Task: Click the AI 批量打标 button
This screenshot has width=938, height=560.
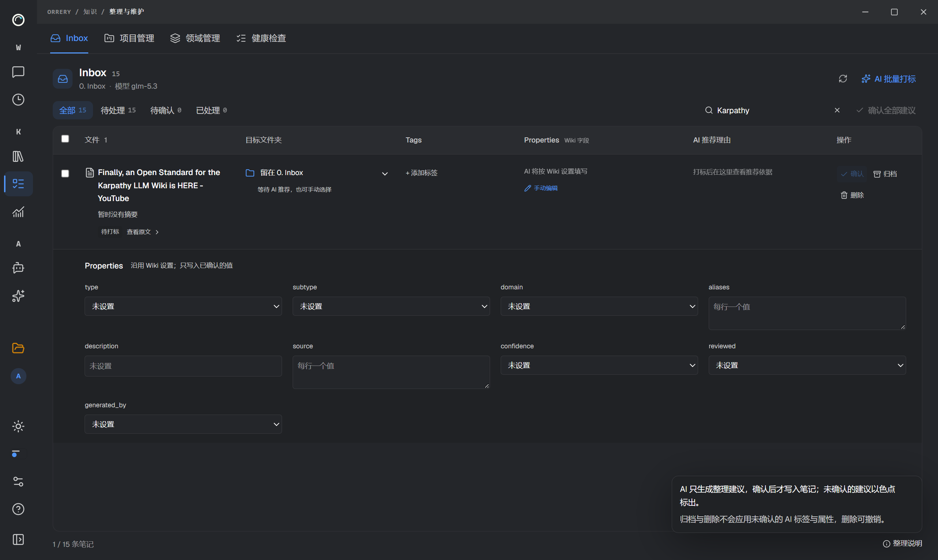Action: click(x=889, y=79)
